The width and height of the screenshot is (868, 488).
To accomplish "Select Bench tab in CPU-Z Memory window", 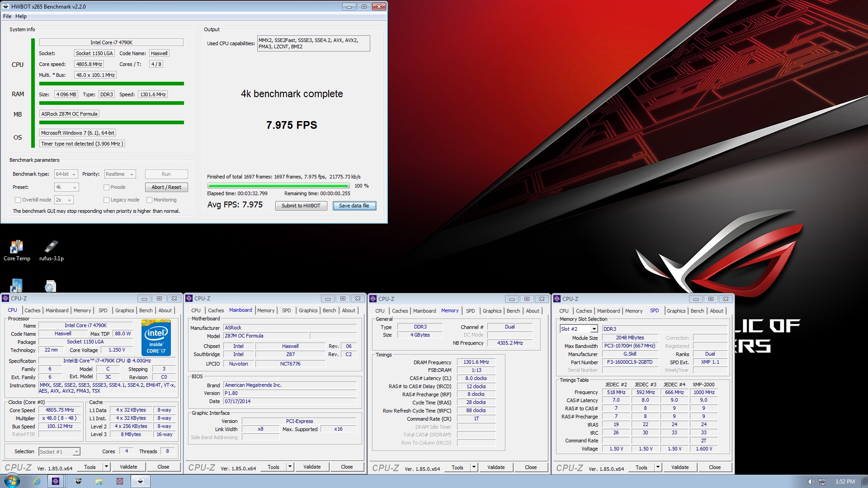I will (513, 311).
